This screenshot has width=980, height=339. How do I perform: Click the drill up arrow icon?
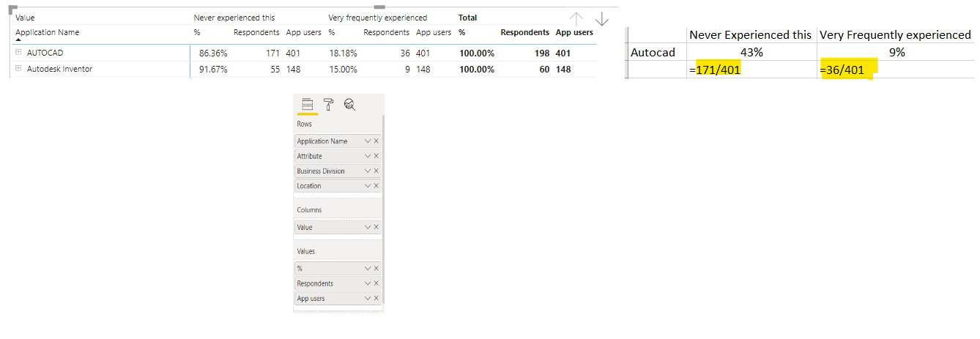(576, 19)
